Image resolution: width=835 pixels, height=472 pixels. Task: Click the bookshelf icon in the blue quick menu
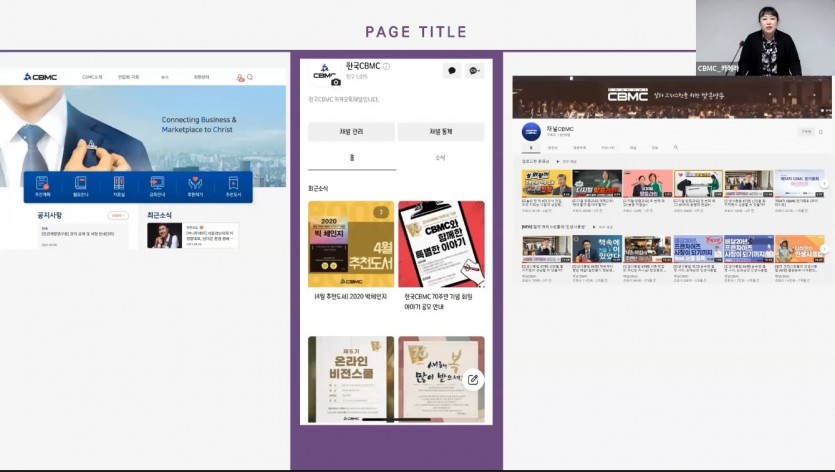point(119,183)
